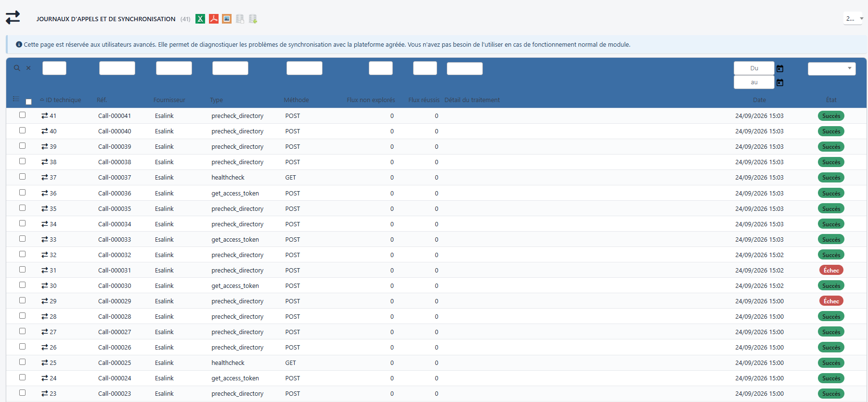
Task: Click the sync arrows icon of row 37
Action: click(45, 177)
